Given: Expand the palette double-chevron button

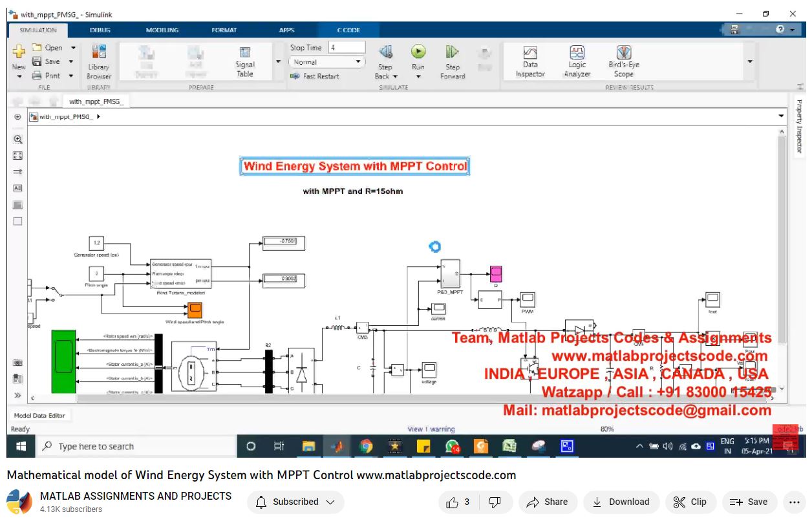Looking at the screenshot, I should coord(18,395).
